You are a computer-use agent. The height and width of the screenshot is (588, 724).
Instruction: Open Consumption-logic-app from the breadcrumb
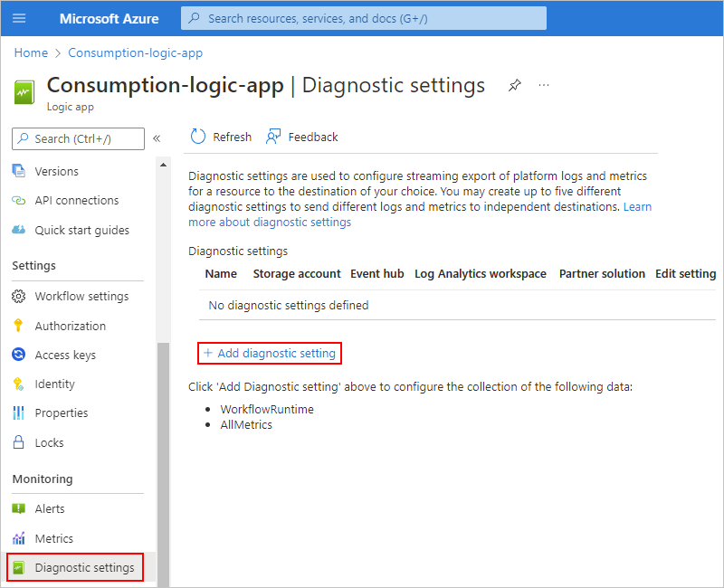pyautogui.click(x=134, y=52)
